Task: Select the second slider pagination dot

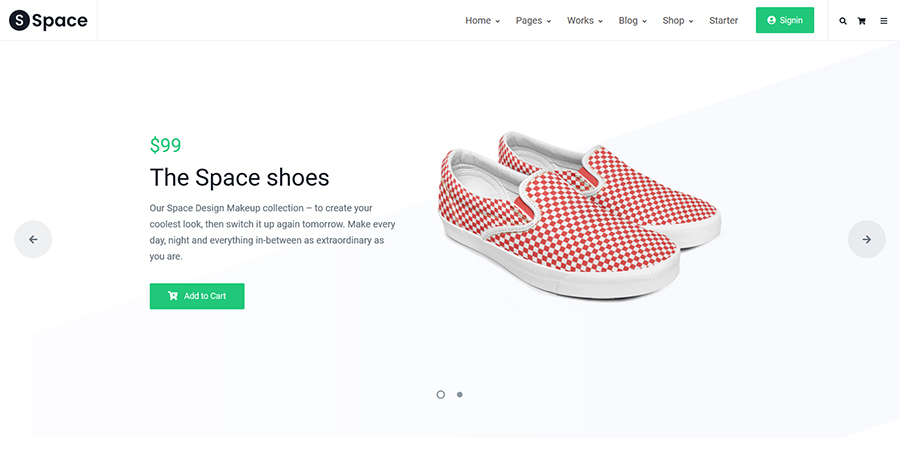Action: (460, 394)
